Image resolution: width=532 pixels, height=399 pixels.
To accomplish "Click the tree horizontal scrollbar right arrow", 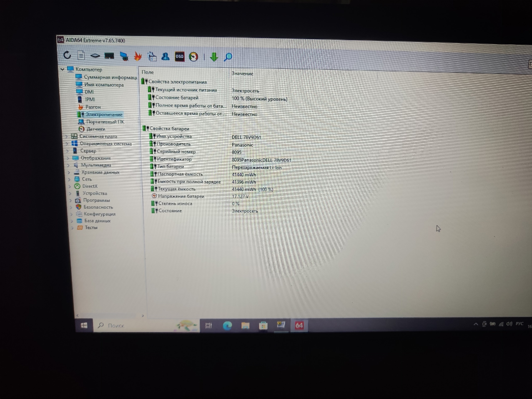I will click(143, 315).
